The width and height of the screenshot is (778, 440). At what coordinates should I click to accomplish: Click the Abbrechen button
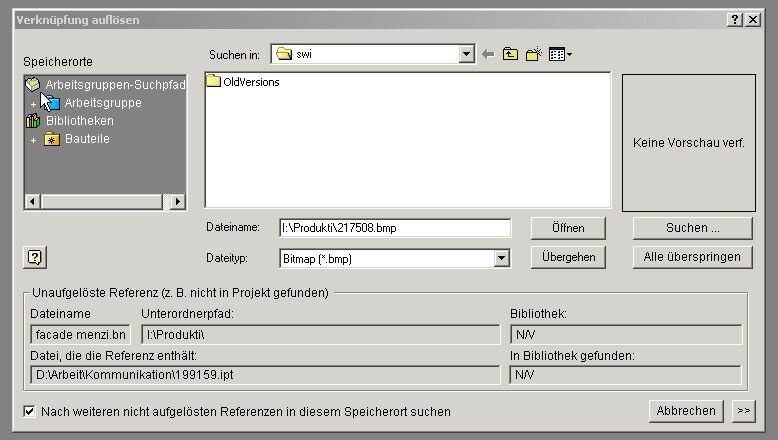tap(686, 411)
